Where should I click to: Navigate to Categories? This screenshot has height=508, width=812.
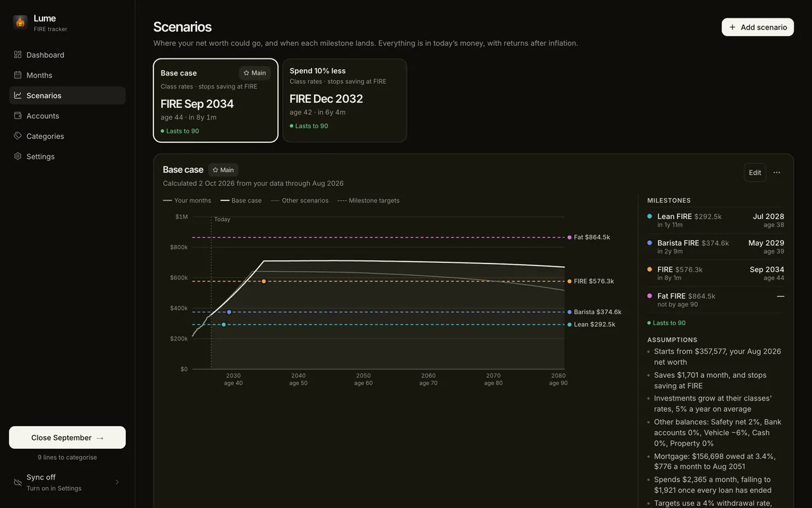click(67, 136)
